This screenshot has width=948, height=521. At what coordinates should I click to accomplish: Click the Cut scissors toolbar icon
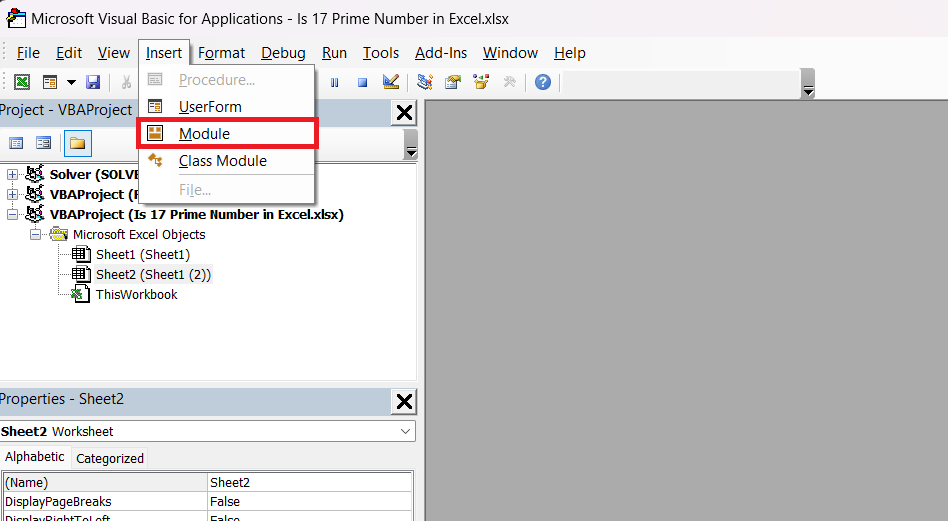pos(126,82)
